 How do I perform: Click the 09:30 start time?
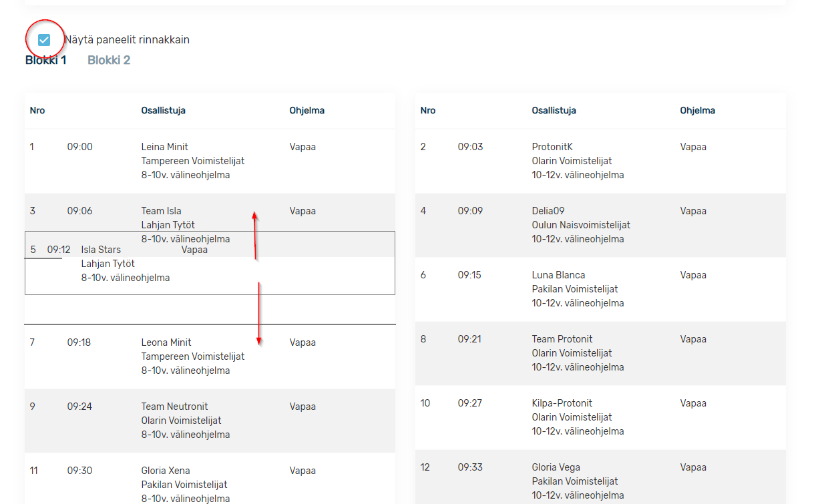80,471
